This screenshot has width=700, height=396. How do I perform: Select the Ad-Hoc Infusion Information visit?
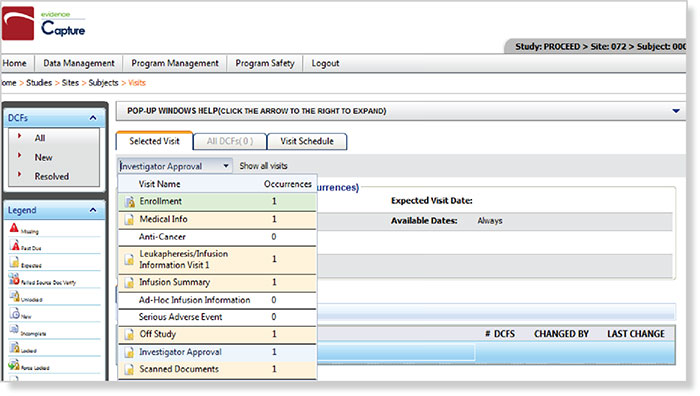[217, 300]
